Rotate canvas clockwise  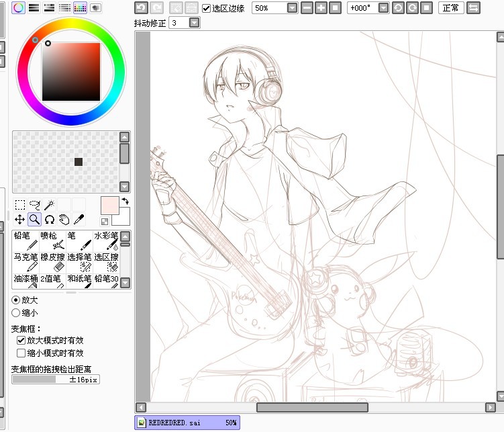pyautogui.click(x=412, y=7)
